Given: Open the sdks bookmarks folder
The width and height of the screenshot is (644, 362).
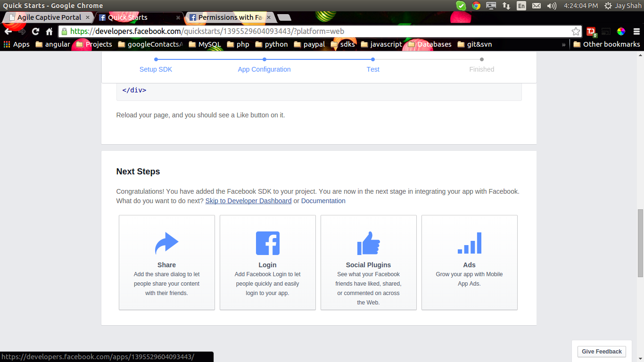Looking at the screenshot, I should point(343,44).
